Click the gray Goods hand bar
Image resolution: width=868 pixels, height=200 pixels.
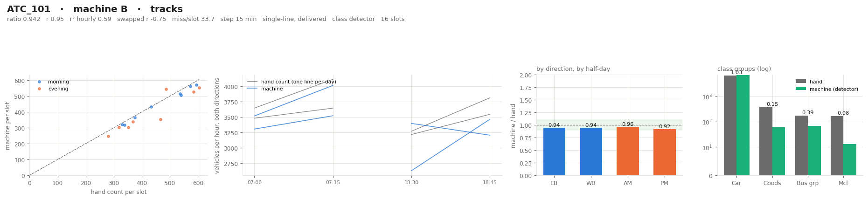tap(766, 141)
